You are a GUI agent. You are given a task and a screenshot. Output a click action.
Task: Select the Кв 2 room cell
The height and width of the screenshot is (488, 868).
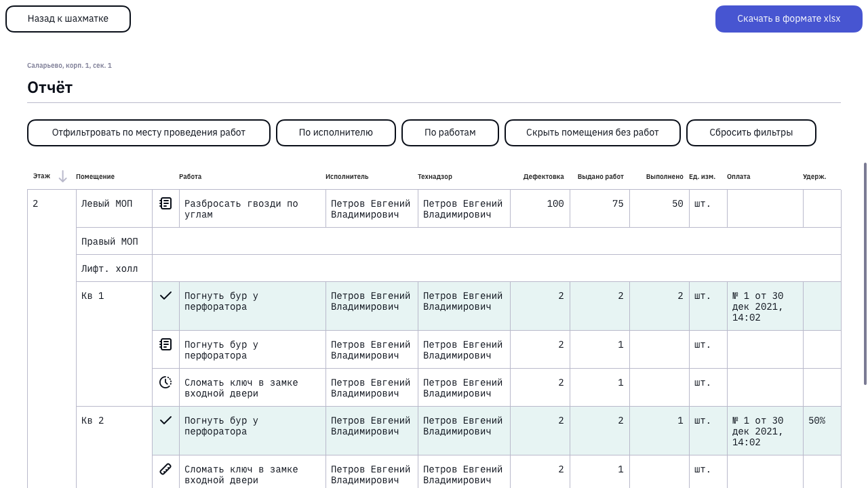[x=114, y=447]
